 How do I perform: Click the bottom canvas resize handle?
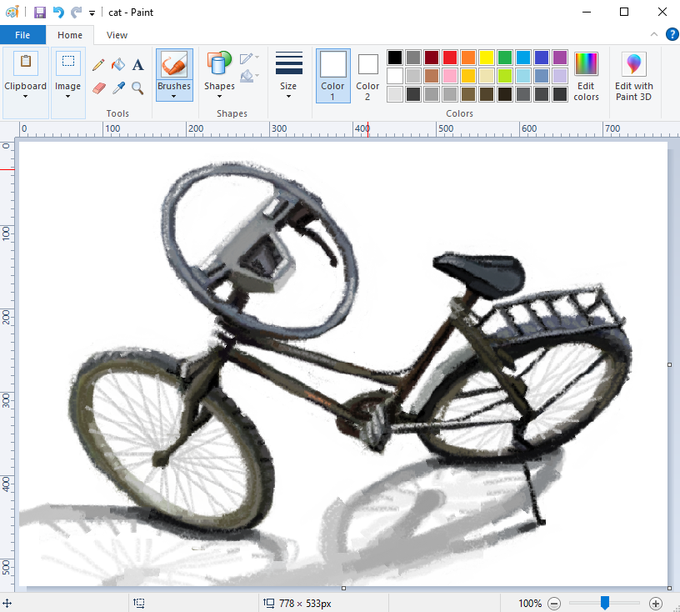[343, 588]
